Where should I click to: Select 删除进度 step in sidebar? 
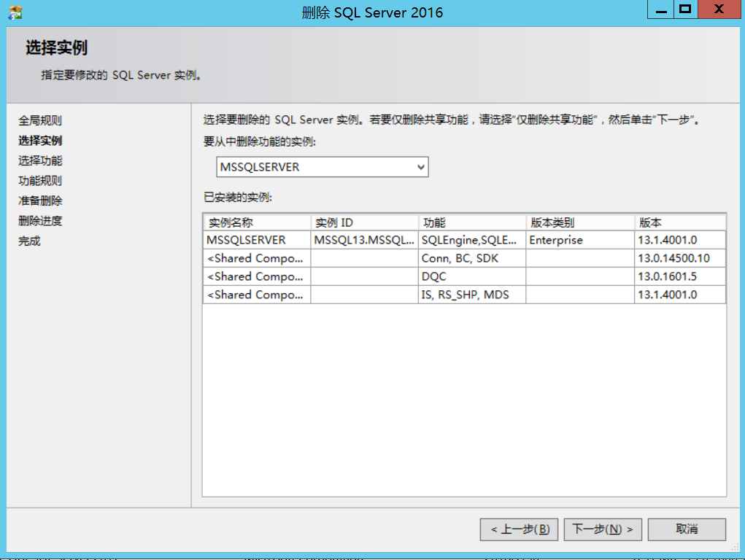[40, 221]
